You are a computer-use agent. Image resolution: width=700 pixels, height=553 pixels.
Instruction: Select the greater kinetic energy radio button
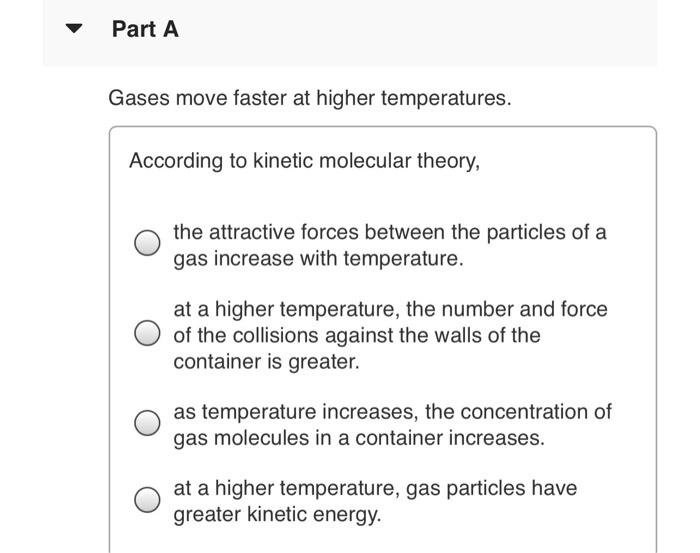click(x=147, y=499)
